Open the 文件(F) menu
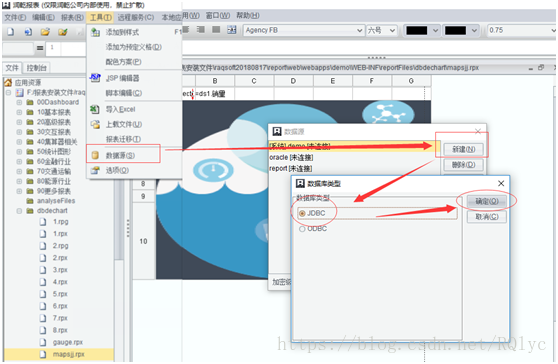The image size is (558, 364). coord(15,17)
